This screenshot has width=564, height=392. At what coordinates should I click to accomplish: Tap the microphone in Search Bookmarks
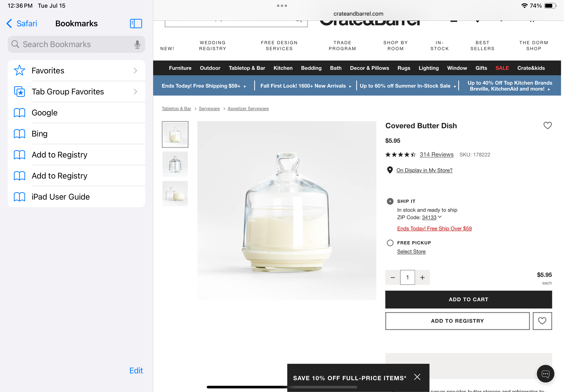tap(137, 44)
